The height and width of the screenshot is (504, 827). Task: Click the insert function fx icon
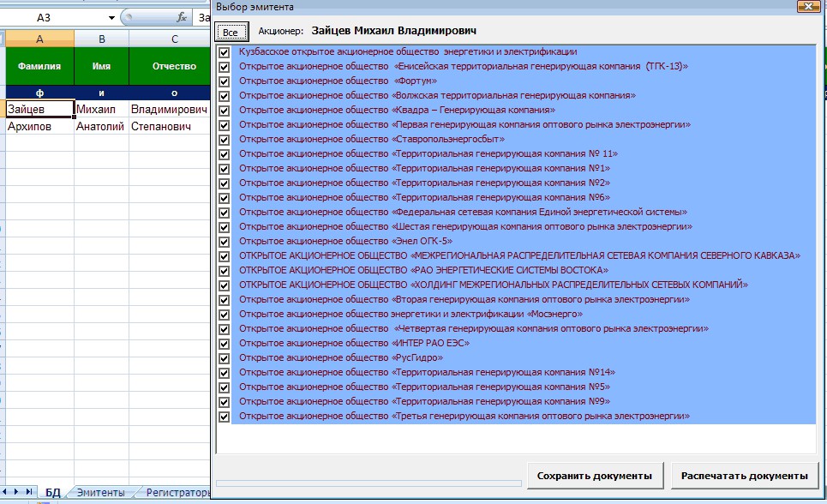(182, 17)
